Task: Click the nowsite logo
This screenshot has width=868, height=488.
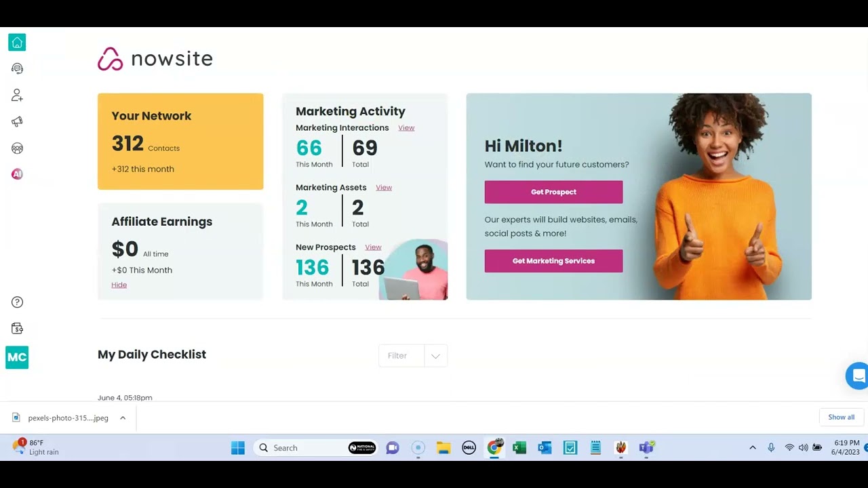Action: click(155, 59)
